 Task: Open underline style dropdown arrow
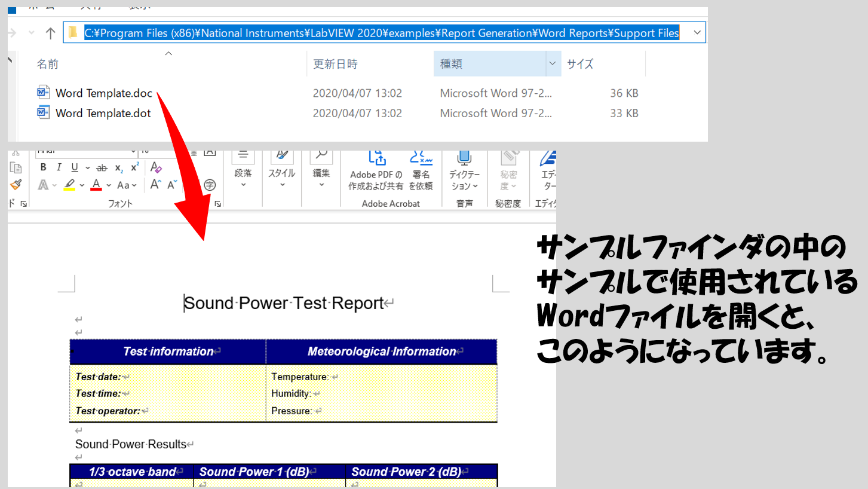click(x=88, y=168)
